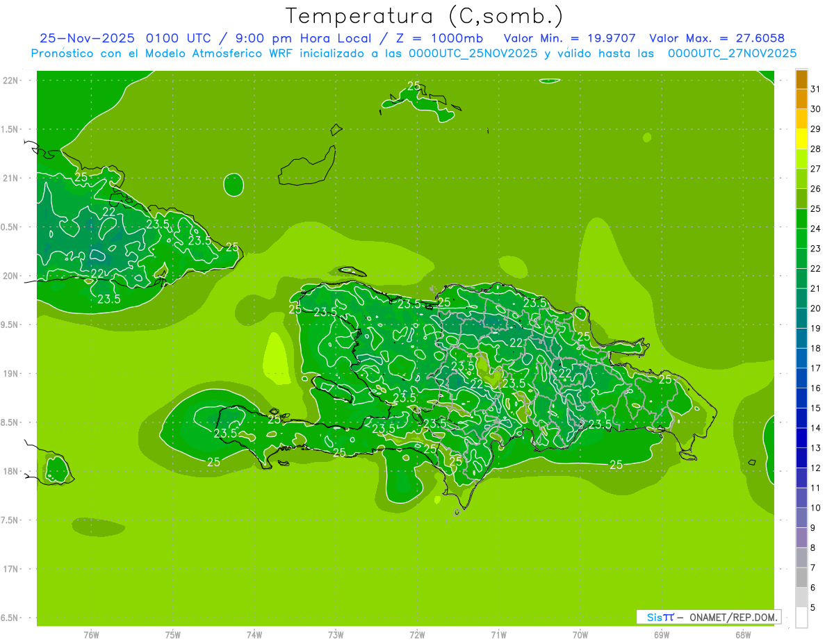Image resolution: width=834 pixels, height=644 pixels.
Task: Select the gray legend swatch between 6 and 7
Action: (801, 578)
